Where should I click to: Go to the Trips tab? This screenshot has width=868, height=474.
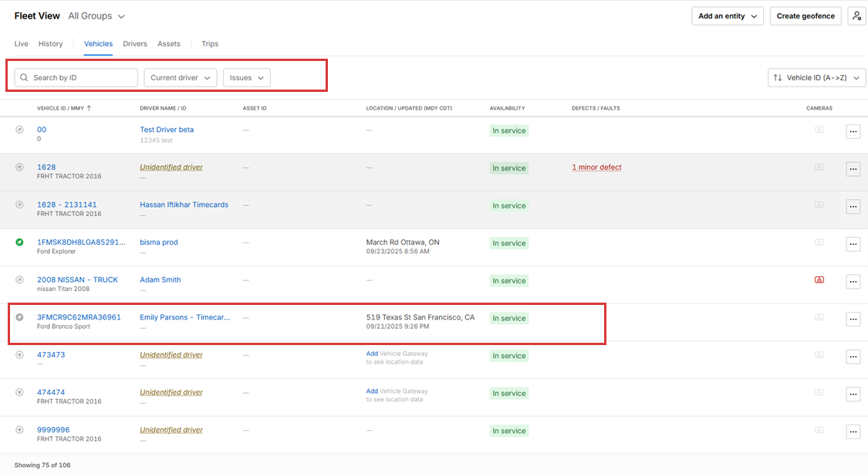210,44
